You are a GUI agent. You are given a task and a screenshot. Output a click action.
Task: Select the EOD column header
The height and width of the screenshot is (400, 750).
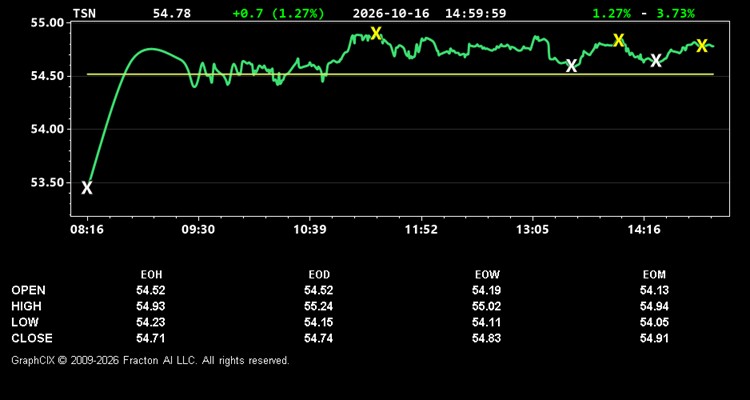(319, 275)
